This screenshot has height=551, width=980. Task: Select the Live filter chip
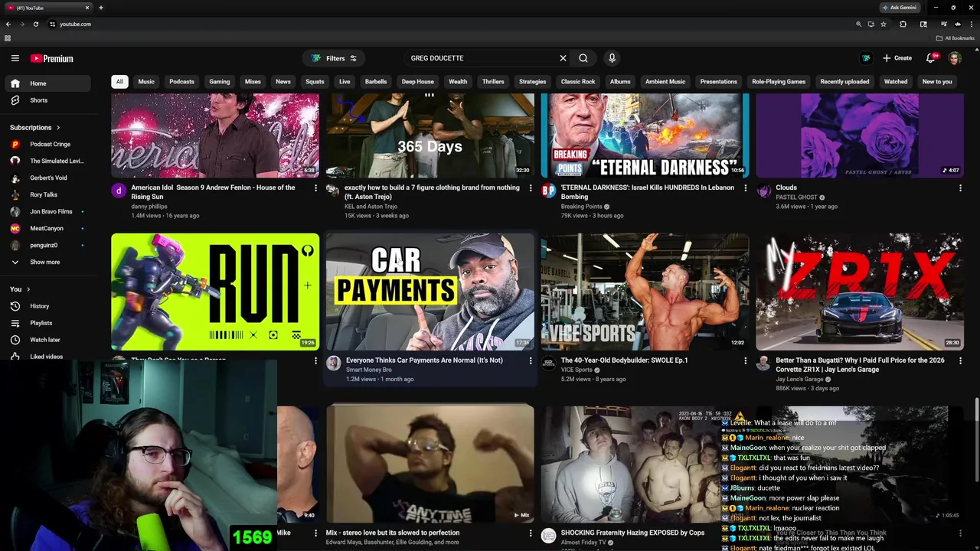click(x=345, y=81)
